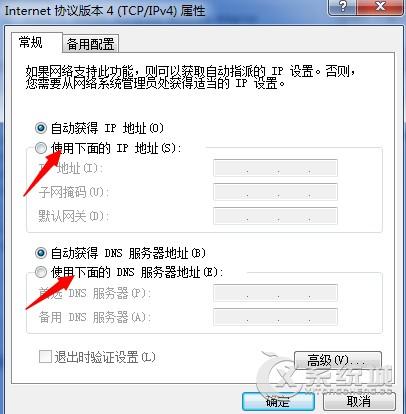This screenshot has width=406, height=414.
Task: Switch to the 常规 tab
Action: [31, 43]
